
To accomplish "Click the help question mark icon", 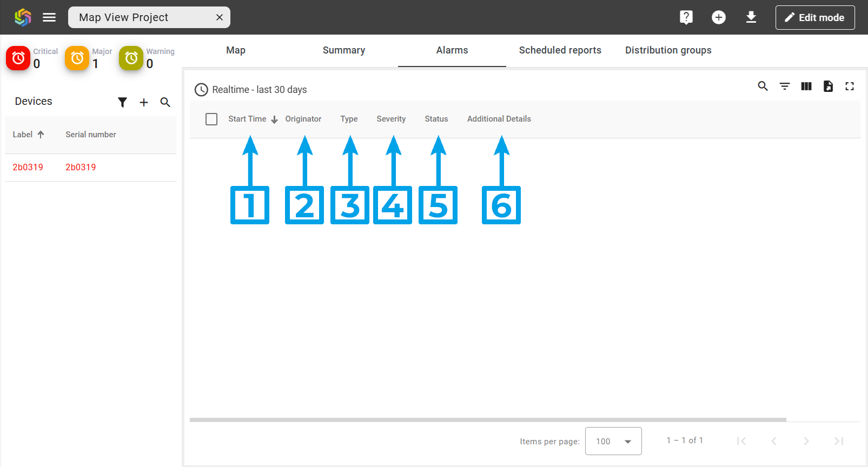I will (x=686, y=17).
